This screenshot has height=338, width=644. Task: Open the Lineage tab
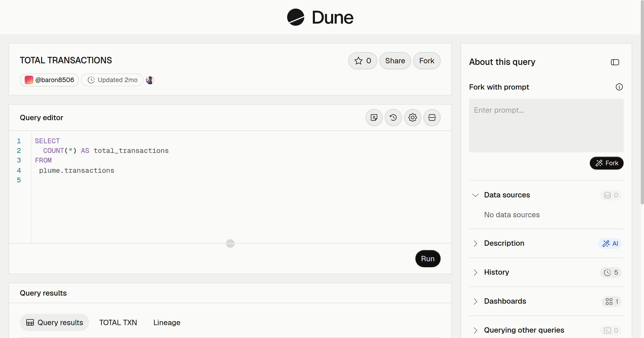point(167,322)
